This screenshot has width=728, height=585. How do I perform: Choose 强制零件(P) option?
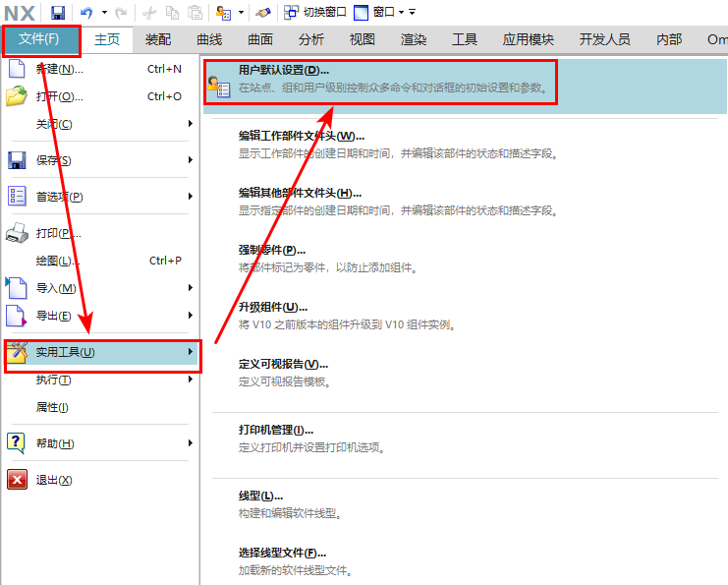point(466,259)
